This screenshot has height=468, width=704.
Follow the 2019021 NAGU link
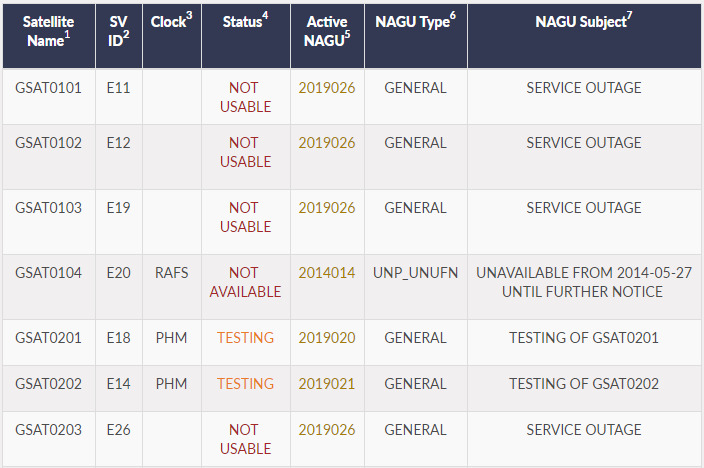tap(326, 384)
